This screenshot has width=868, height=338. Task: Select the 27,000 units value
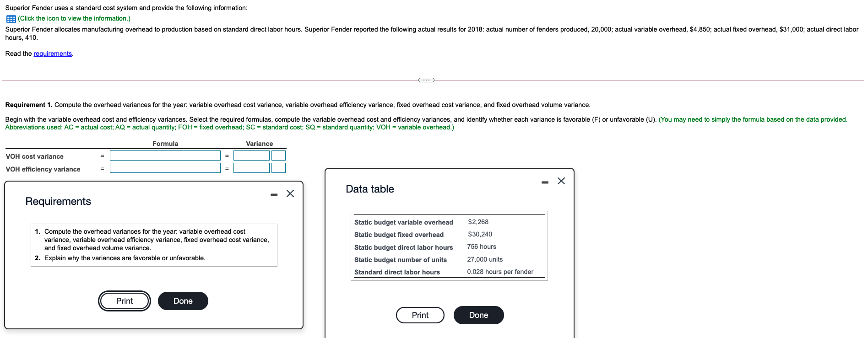(485, 259)
